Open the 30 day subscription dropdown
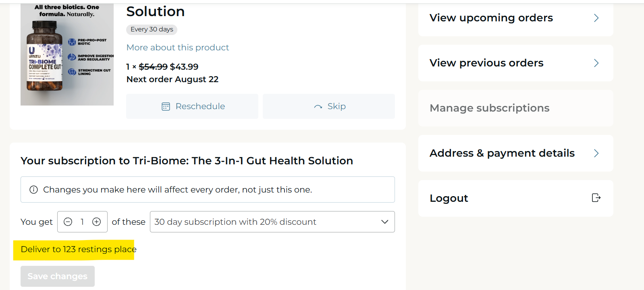This screenshot has height=290, width=644. pos(272,222)
